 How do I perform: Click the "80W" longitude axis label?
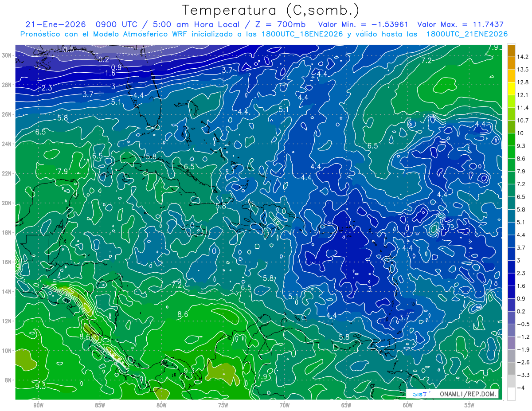tap(161, 405)
